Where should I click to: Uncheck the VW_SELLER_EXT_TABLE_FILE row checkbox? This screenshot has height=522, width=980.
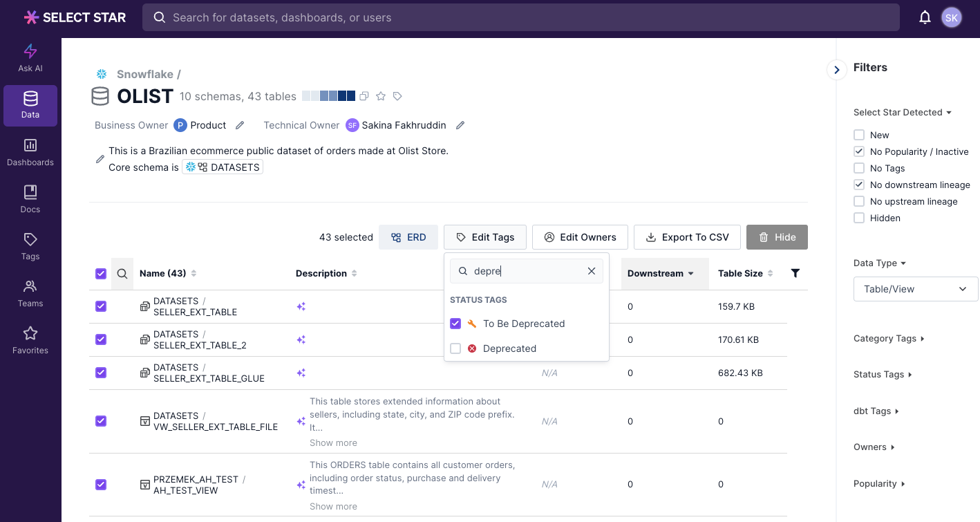click(101, 421)
